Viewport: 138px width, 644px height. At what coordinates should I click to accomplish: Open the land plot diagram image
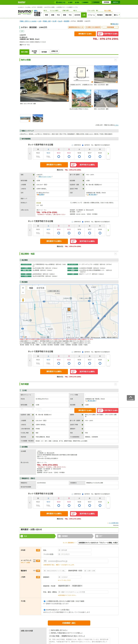tap(81, 74)
